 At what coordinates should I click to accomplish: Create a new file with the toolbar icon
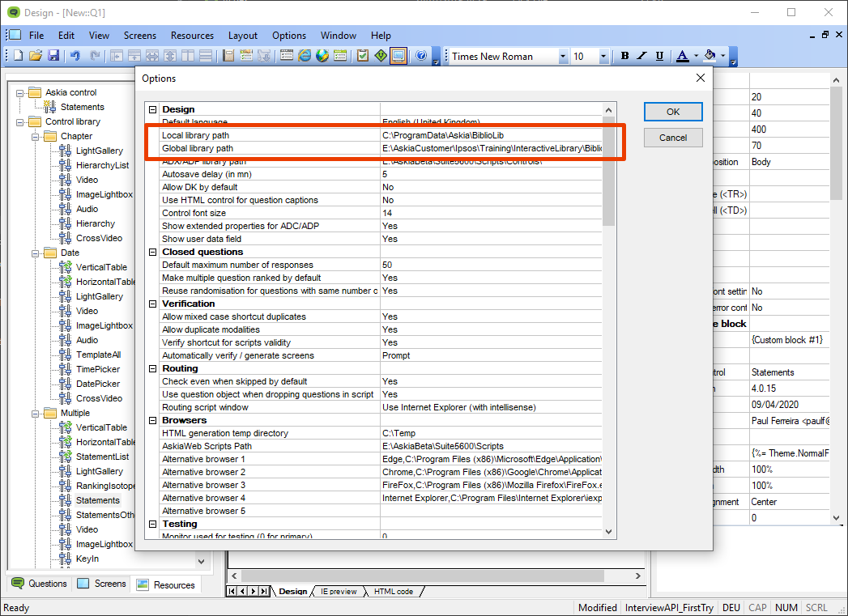(19, 56)
